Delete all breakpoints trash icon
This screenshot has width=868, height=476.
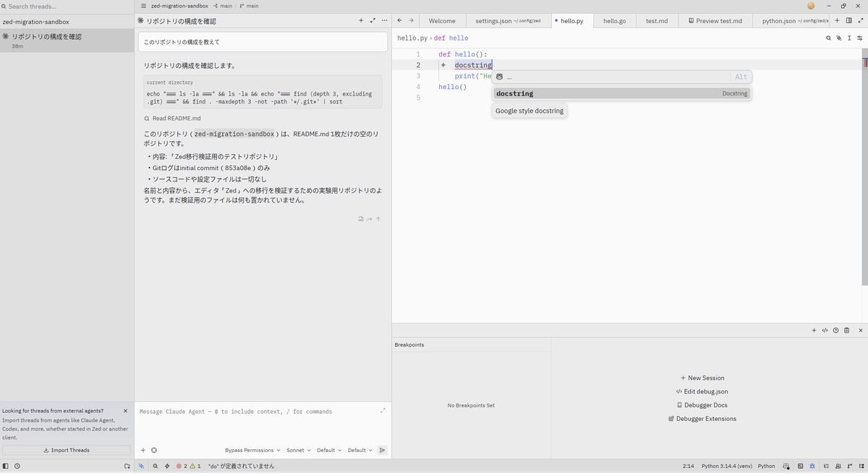pyautogui.click(x=846, y=331)
